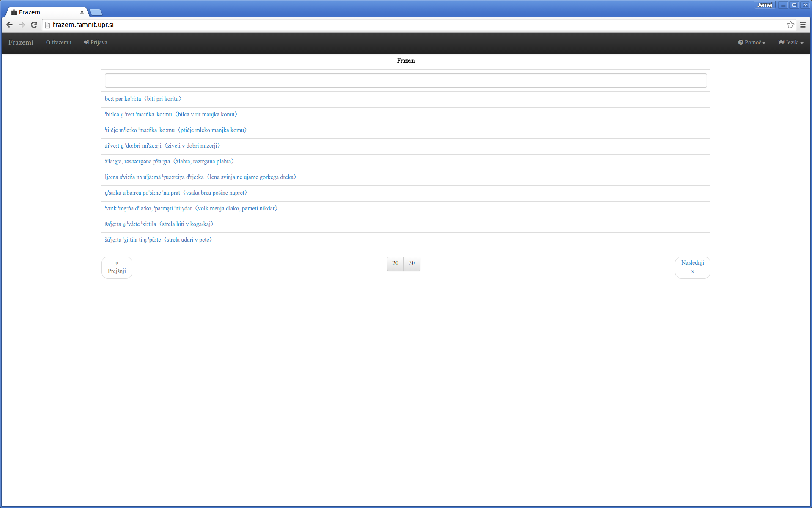Click the Frazem page heading
The height and width of the screenshot is (508, 812).
click(406, 61)
